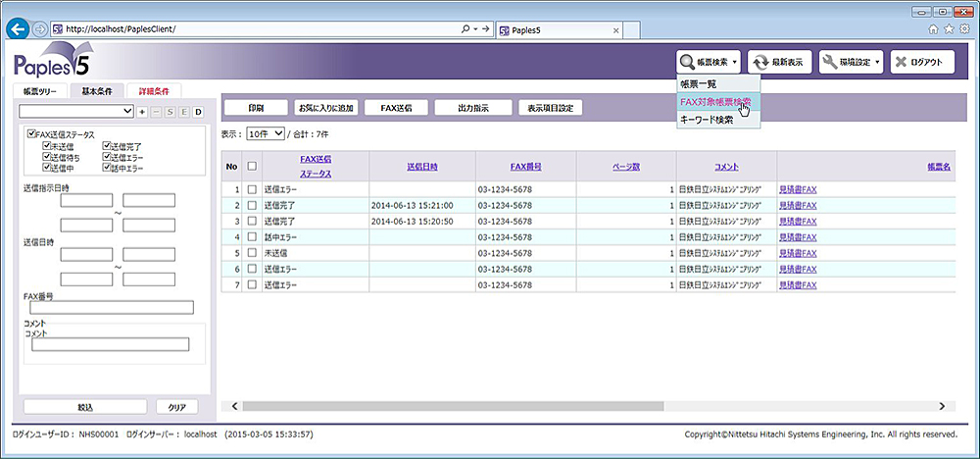
Task: Toggle the 話中エラー filter checkbox
Action: coord(106,168)
